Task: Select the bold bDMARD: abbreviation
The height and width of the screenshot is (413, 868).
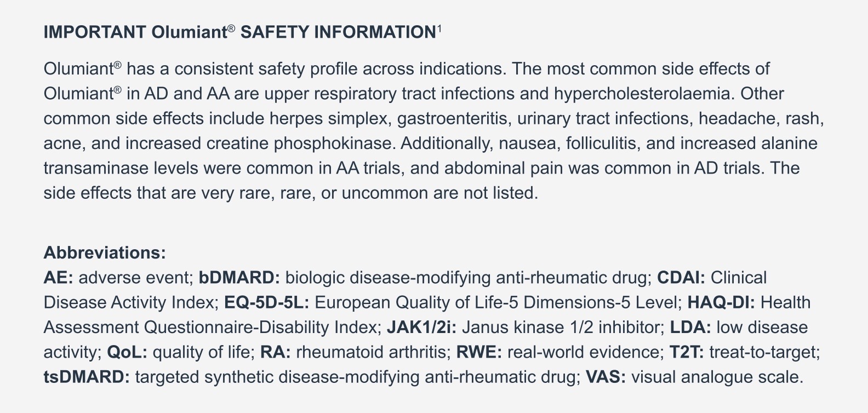Action: 239,278
